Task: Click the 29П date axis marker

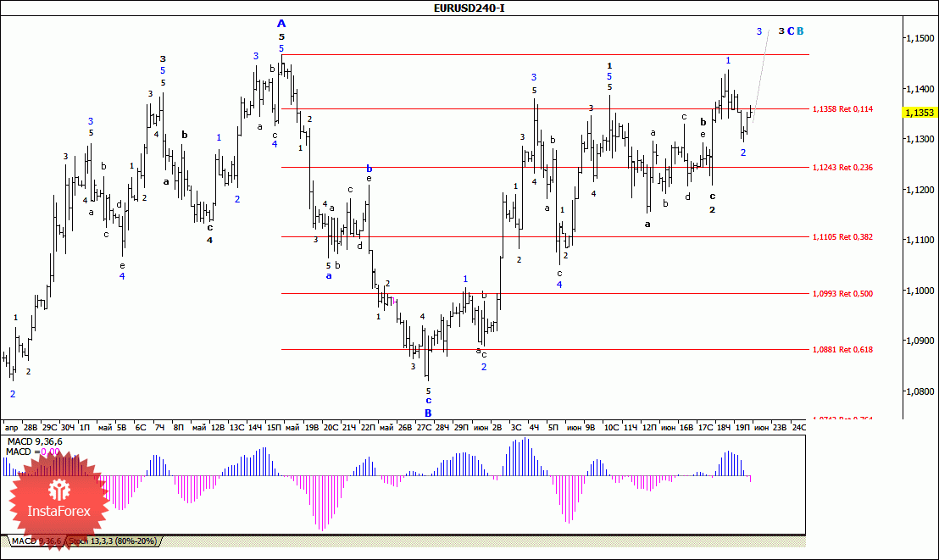Action: click(x=461, y=427)
